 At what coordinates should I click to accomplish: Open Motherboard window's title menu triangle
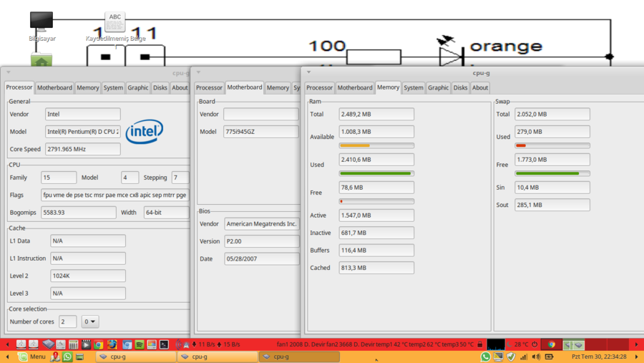pyautogui.click(x=198, y=72)
